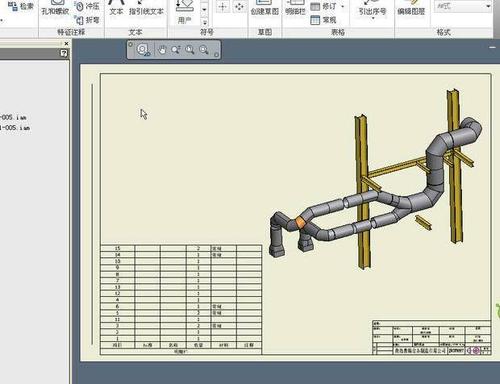Select the second '-005.iam' browser tree row
This screenshot has width=500, height=384.
click(15, 128)
